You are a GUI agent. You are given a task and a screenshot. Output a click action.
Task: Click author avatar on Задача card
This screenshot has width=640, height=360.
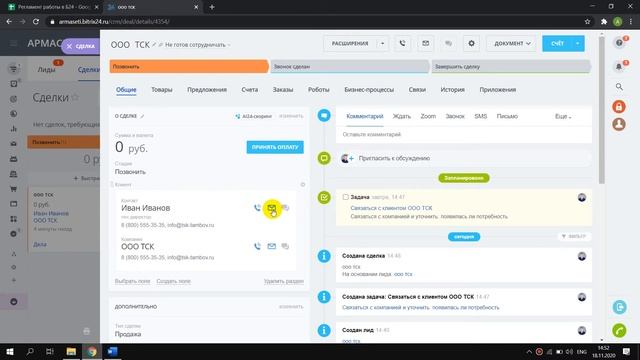tap(582, 198)
